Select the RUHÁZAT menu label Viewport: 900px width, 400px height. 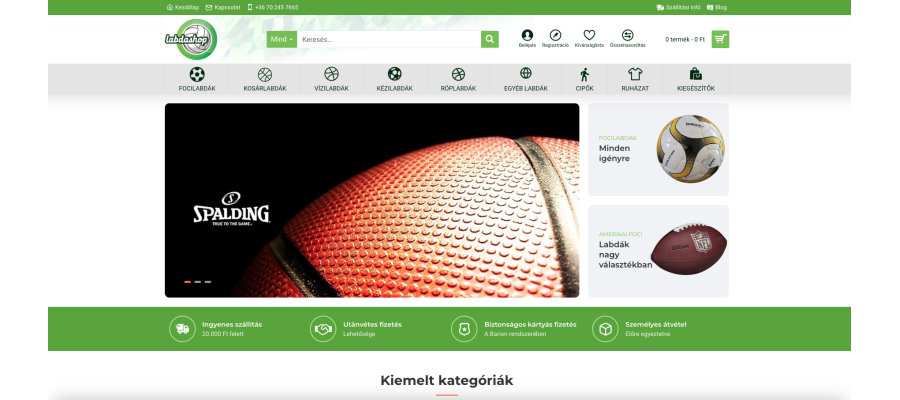tap(635, 88)
